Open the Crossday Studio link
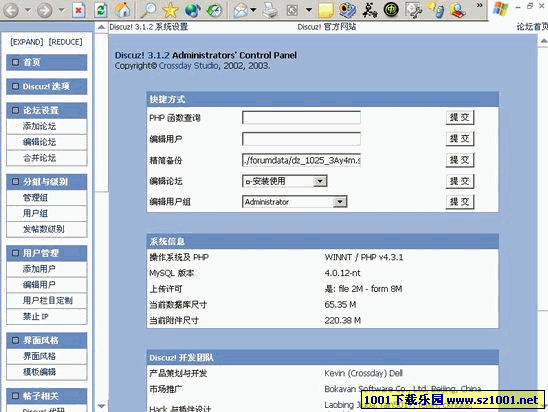This screenshot has height=412, width=548. pos(189,66)
